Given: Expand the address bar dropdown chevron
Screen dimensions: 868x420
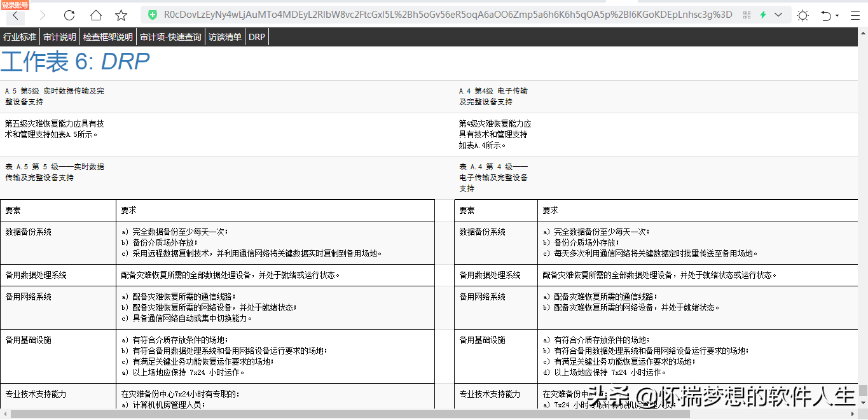Looking at the screenshot, I should tap(778, 15).
